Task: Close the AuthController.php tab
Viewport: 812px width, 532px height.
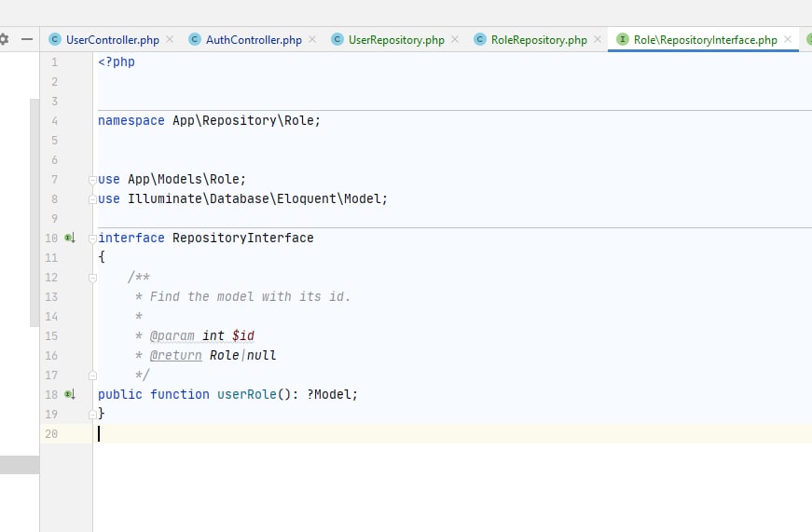Action: [312, 39]
